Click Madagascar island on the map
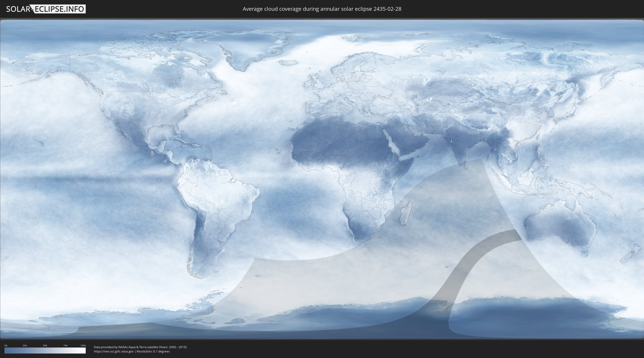The height and width of the screenshot is (358, 644). click(x=406, y=213)
